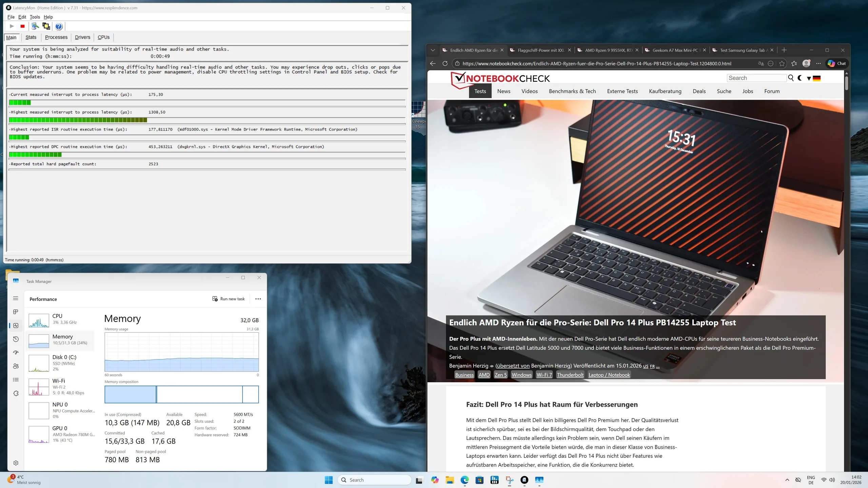The height and width of the screenshot is (488, 868).
Task: Stop the LatencyMon monitor with red square
Action: coord(22,26)
